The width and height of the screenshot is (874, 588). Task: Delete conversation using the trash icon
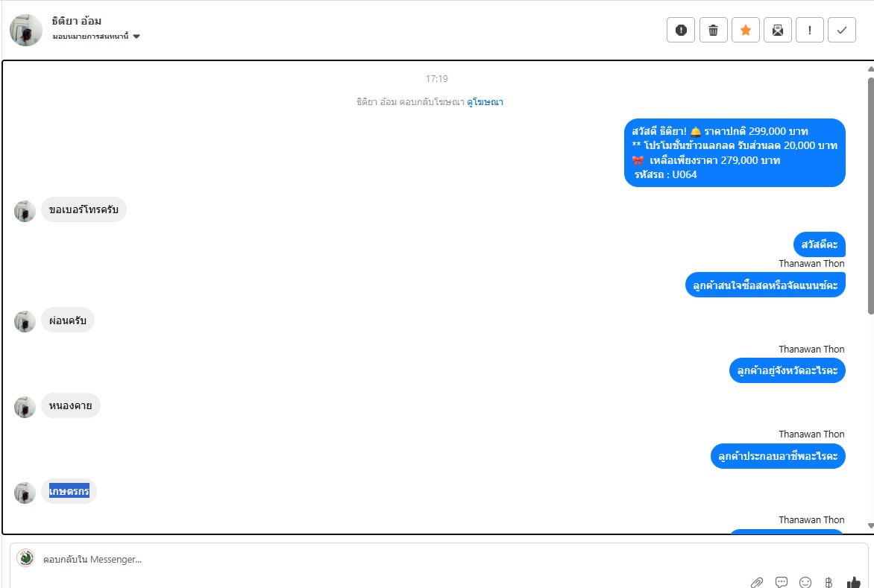(713, 30)
